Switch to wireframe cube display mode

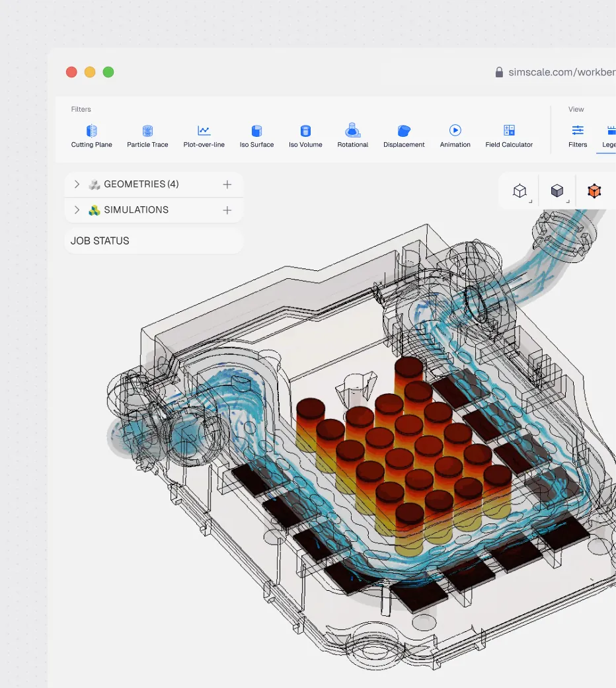click(x=520, y=191)
